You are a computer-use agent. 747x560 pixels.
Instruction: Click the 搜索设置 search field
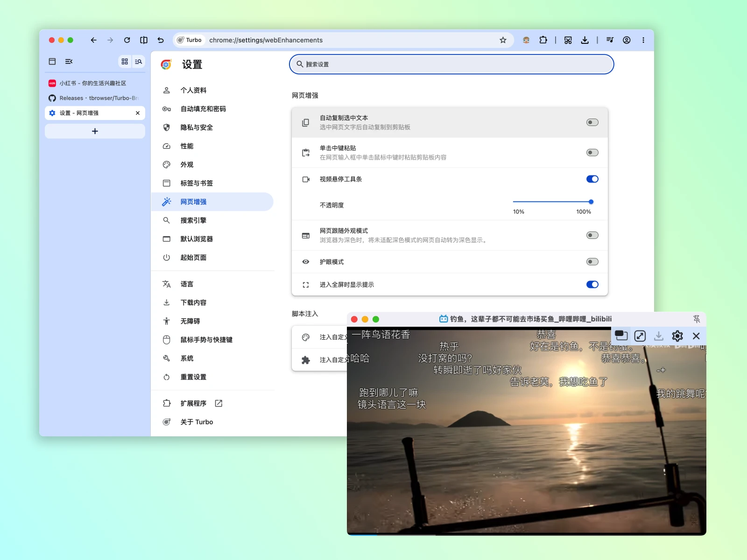point(451,64)
